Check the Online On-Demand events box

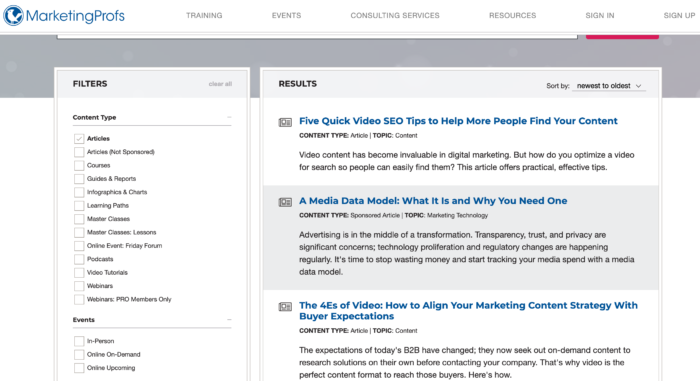(x=79, y=354)
